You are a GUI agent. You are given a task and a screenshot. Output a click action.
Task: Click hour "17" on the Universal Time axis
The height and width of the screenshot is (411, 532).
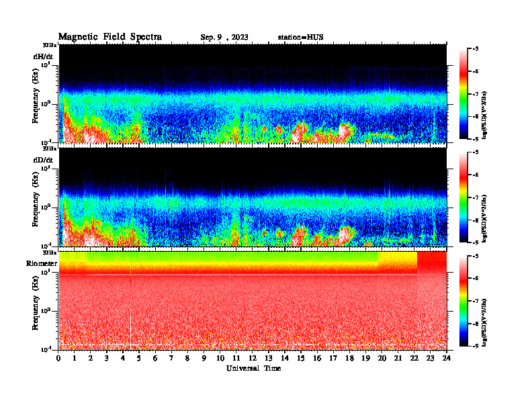coord(333,359)
